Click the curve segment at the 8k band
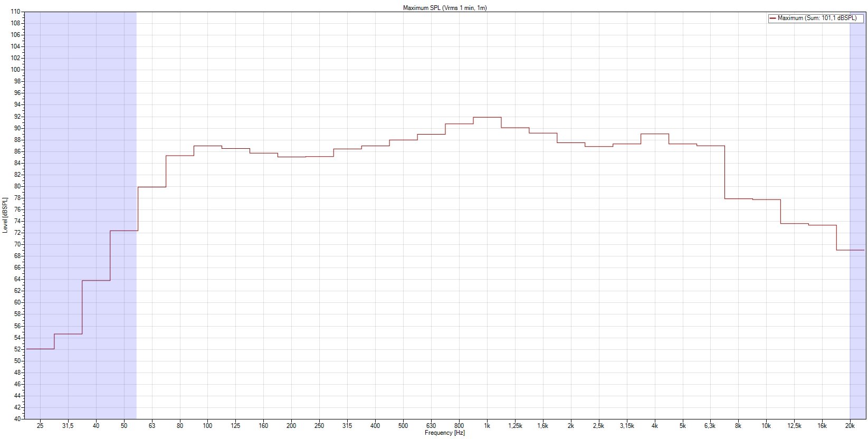Screen dimensions: 868x439 click(x=738, y=199)
